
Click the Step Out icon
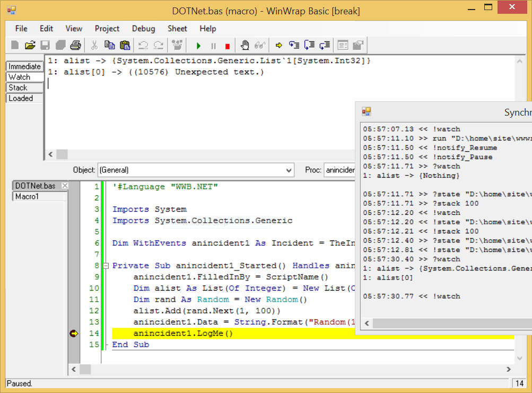click(x=325, y=45)
